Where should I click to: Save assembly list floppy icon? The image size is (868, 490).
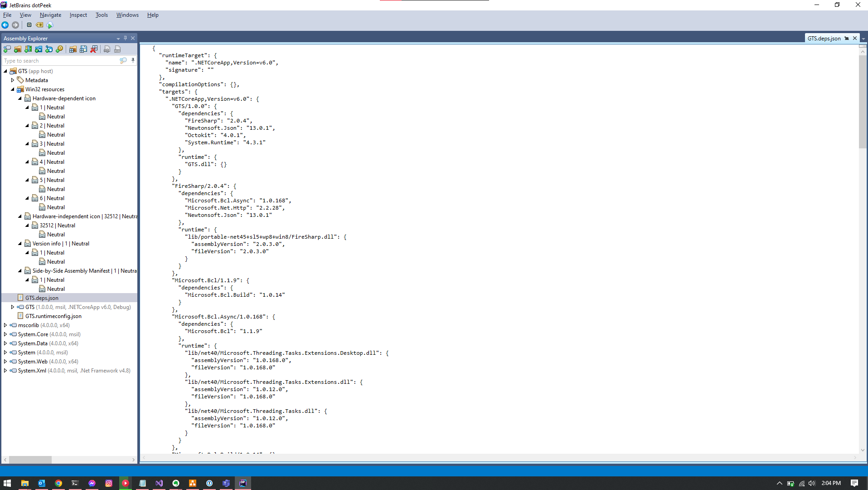point(83,49)
